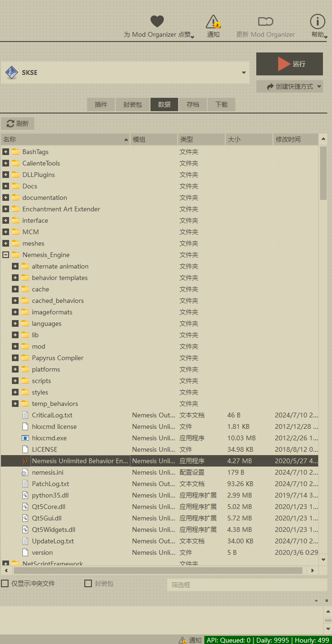Expand the alternate animation folder
Viewport: 332px width, 644px height.
15,266
